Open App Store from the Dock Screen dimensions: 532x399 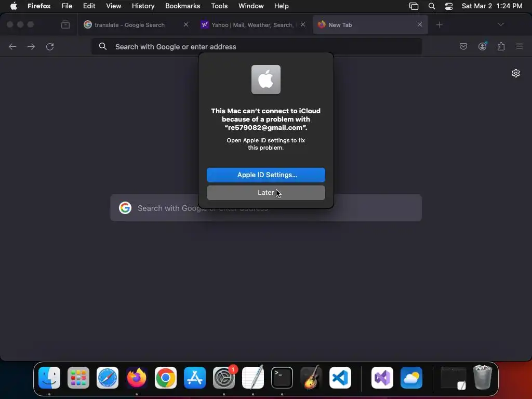click(195, 378)
